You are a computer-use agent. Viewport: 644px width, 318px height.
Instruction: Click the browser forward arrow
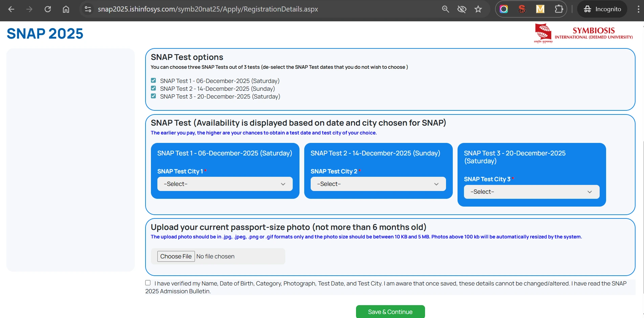click(x=29, y=9)
